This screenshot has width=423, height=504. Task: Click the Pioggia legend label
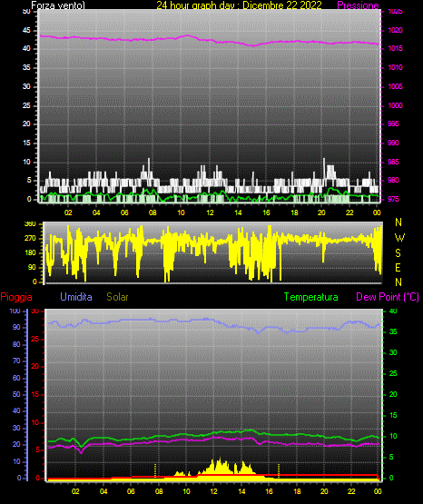point(16,297)
